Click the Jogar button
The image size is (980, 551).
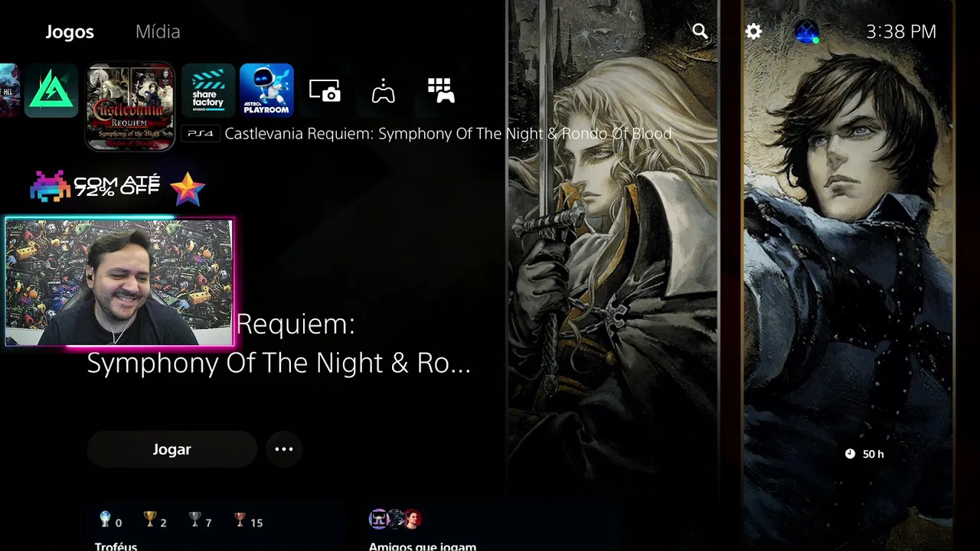click(x=171, y=449)
